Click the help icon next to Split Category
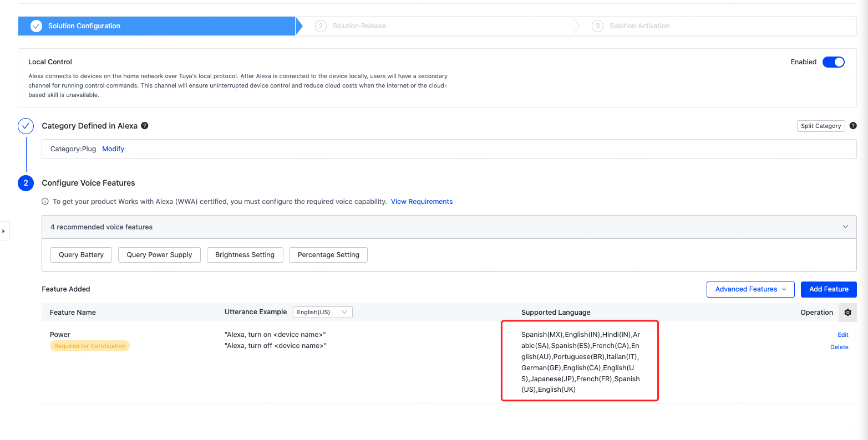Viewport: 868px width, 440px height. coord(853,126)
